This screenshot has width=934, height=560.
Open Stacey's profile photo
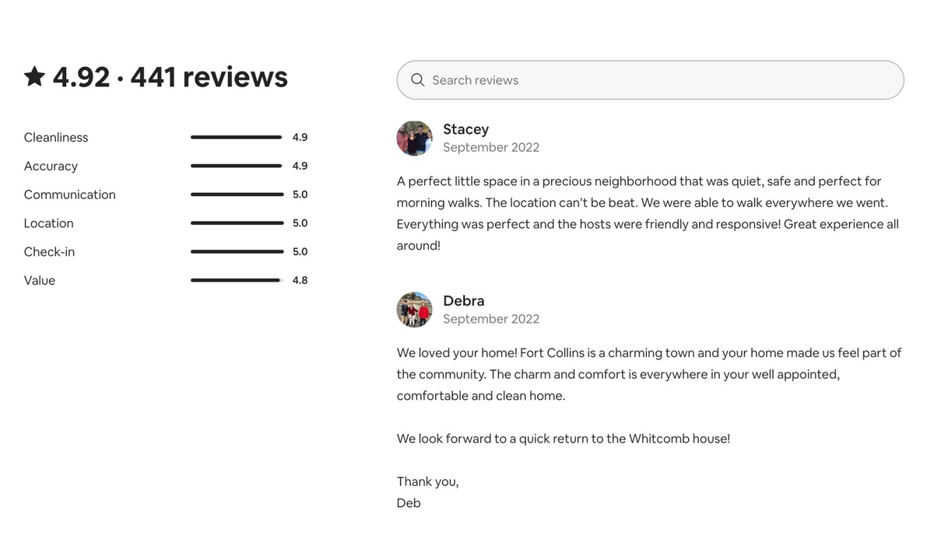coord(414,138)
